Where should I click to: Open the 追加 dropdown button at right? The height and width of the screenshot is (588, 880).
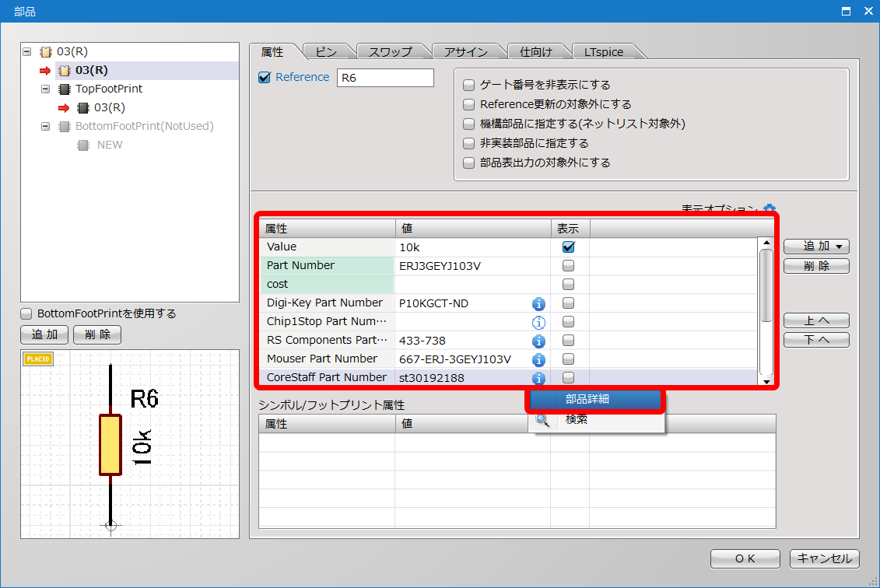coord(815,247)
